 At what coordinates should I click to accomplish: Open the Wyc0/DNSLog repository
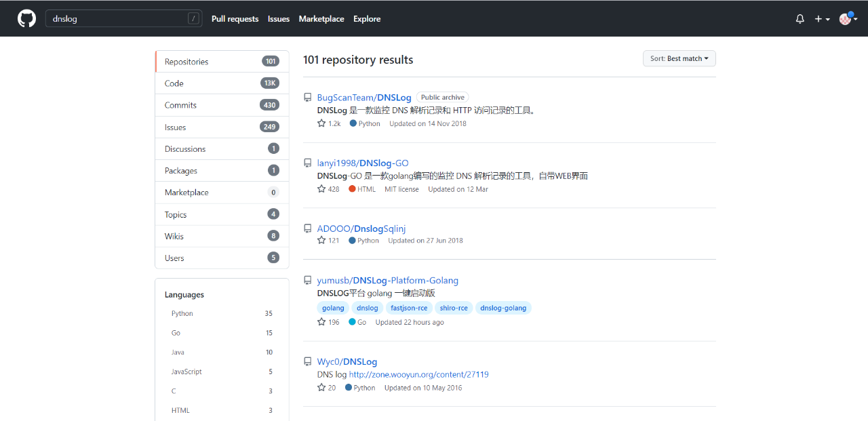(347, 362)
